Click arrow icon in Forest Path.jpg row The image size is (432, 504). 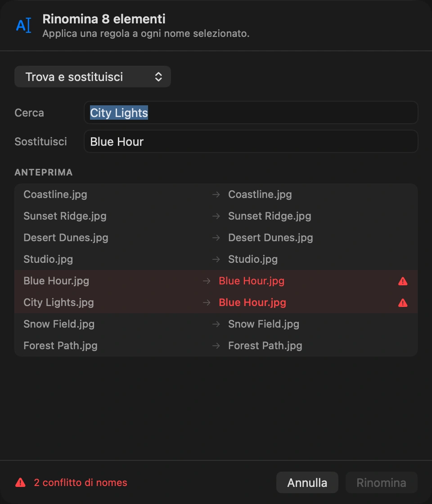pyautogui.click(x=216, y=346)
